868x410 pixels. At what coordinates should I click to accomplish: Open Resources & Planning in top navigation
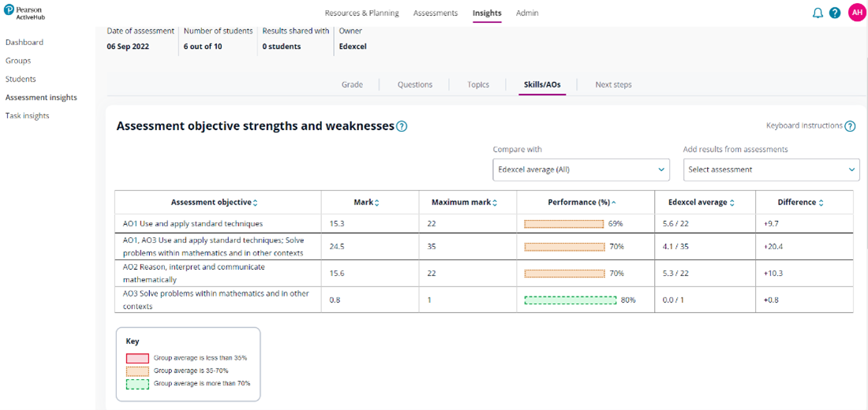click(x=361, y=13)
